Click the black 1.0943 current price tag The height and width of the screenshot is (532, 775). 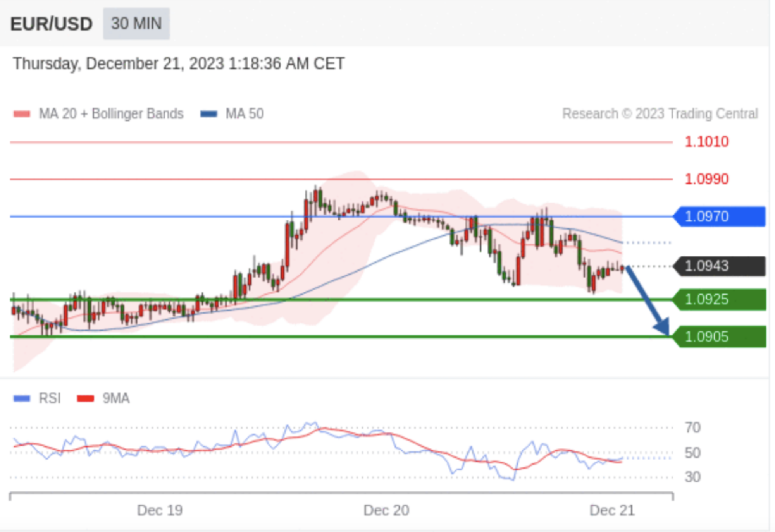coord(720,266)
